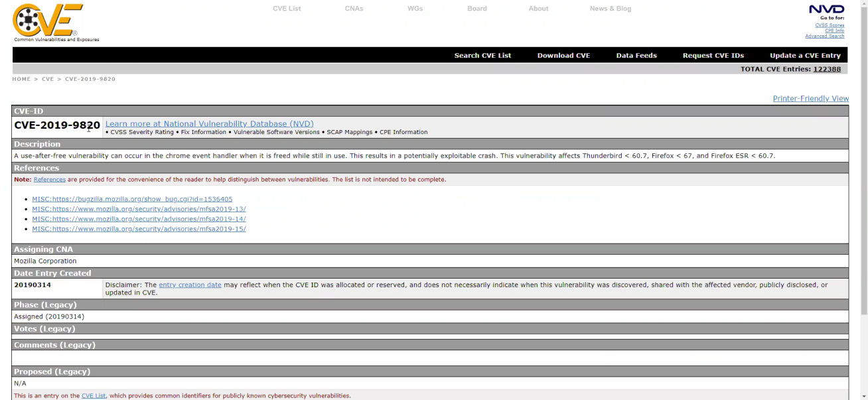The width and height of the screenshot is (868, 400).
Task: Open the bugzilla.mozilla.org reference link
Action: pyautogui.click(x=131, y=198)
